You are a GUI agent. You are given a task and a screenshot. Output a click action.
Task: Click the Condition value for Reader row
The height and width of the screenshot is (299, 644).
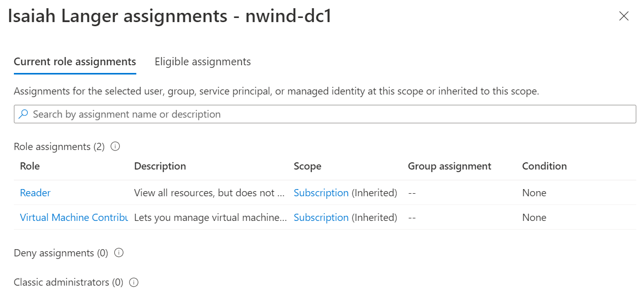[x=534, y=193]
